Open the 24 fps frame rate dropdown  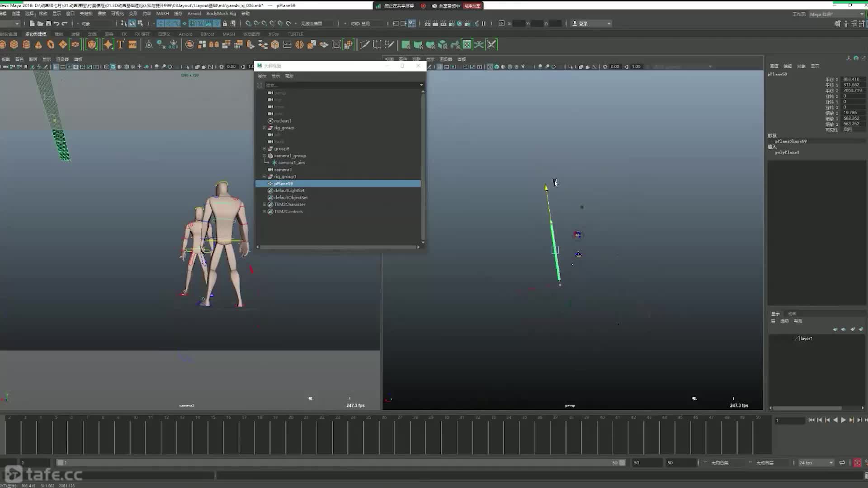click(x=816, y=463)
